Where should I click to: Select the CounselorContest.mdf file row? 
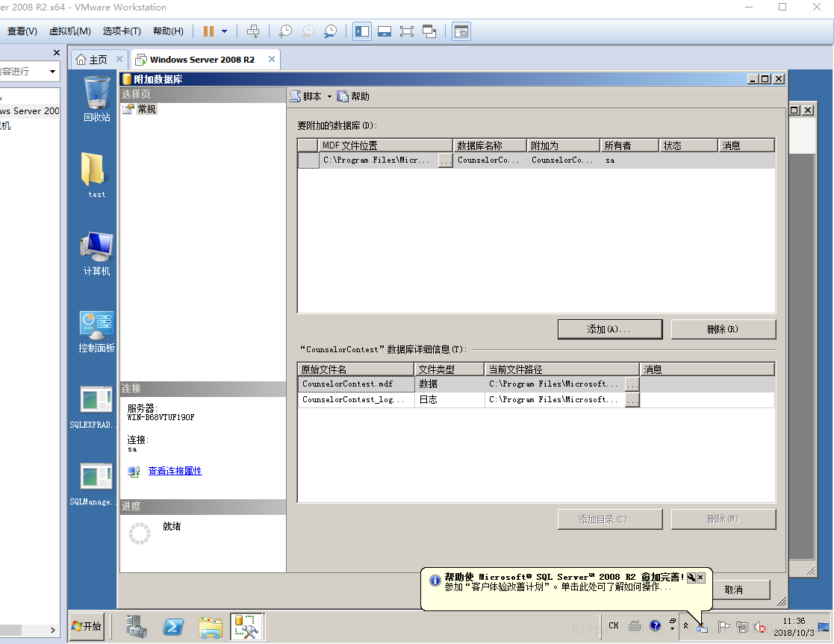click(x=536, y=384)
